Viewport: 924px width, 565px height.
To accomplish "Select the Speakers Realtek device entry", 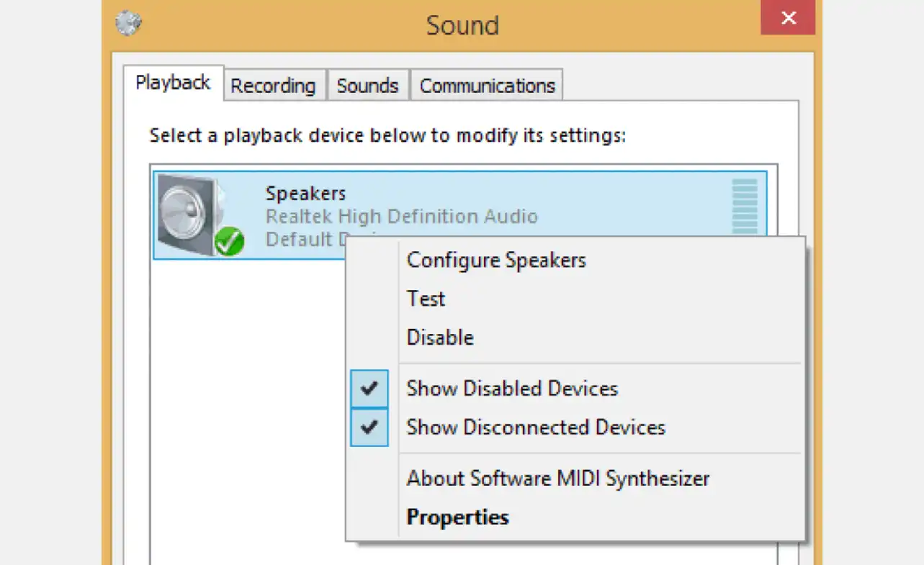I will [x=460, y=214].
